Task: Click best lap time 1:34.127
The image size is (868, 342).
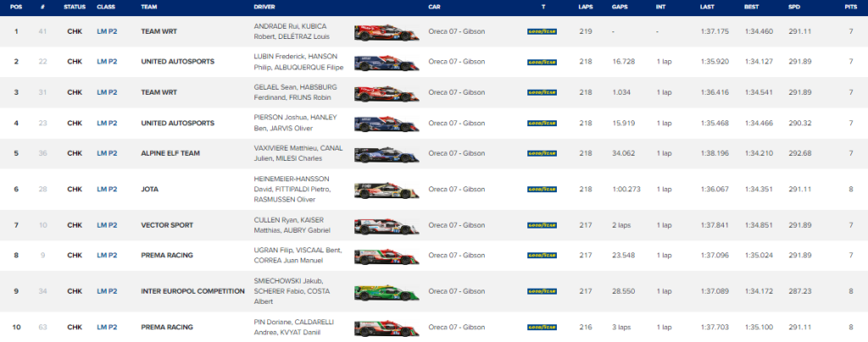Action: pyautogui.click(x=757, y=62)
